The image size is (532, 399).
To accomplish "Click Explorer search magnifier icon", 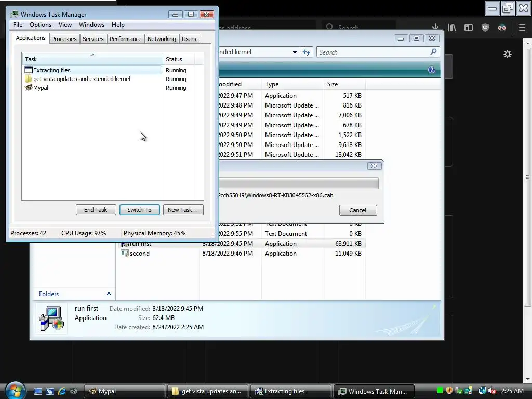I will [x=433, y=52].
